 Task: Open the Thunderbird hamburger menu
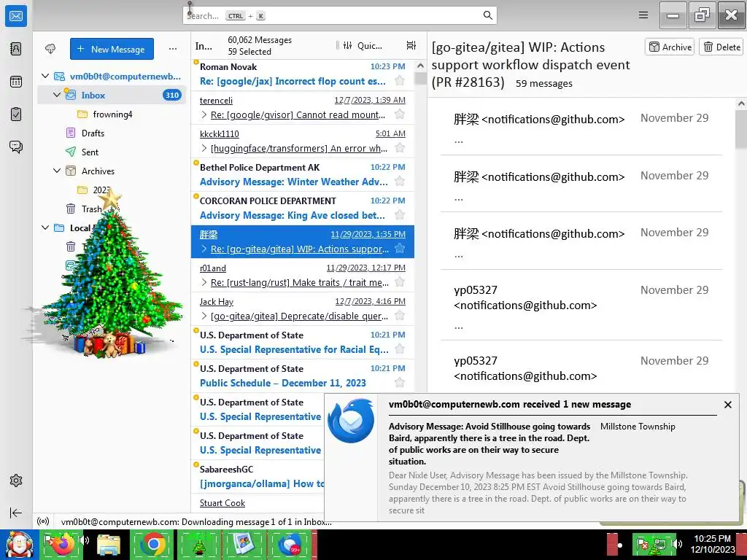643,15
